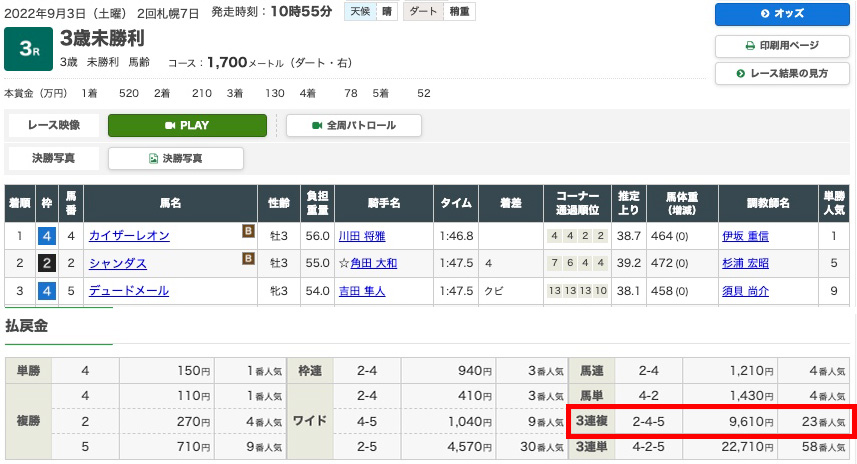Viewport: 857px width, 464px height.
Task: Click the ワイド 4-5 payout 1,040円
Action: 471,421
